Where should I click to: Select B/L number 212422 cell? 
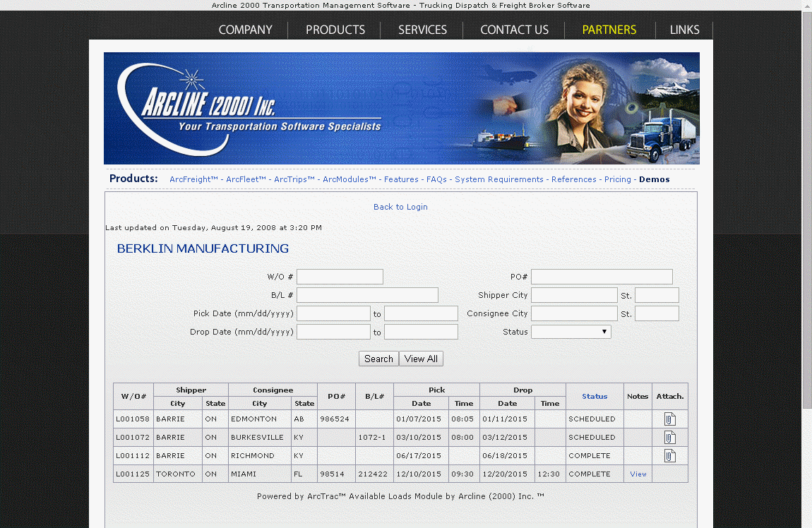pos(374,474)
